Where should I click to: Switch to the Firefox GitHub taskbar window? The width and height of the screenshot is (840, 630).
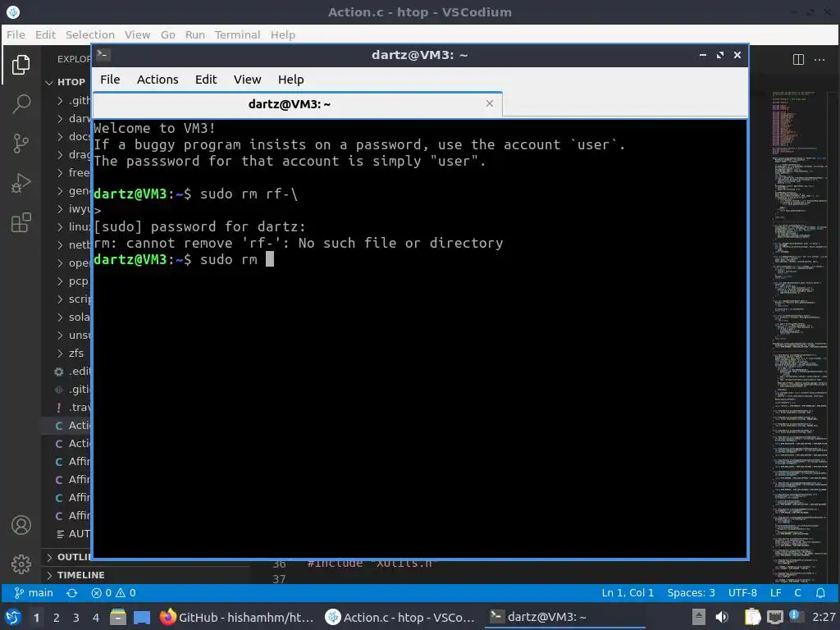point(237,617)
